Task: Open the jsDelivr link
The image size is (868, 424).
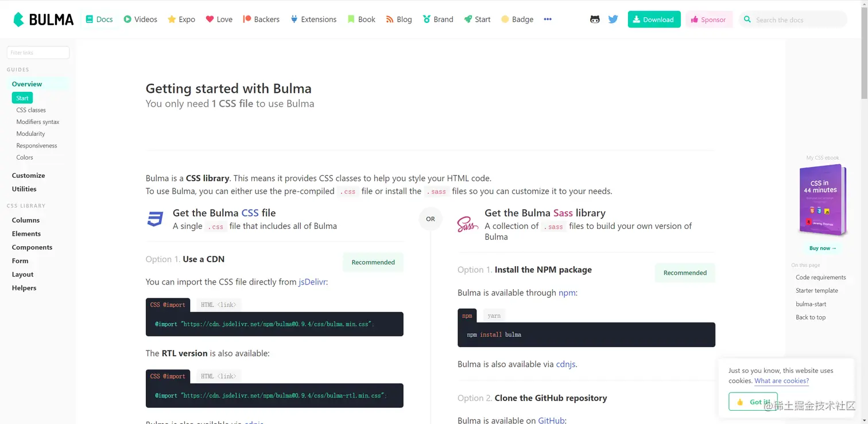Action: pyautogui.click(x=312, y=282)
